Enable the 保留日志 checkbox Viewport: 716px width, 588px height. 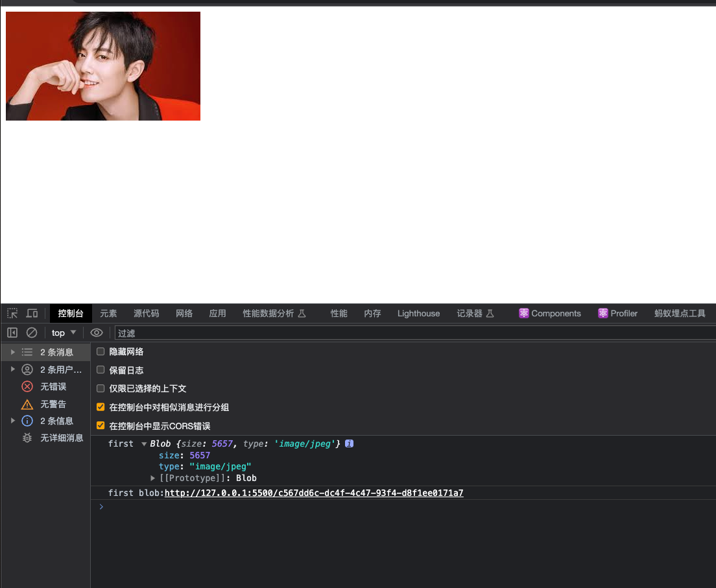click(x=101, y=370)
